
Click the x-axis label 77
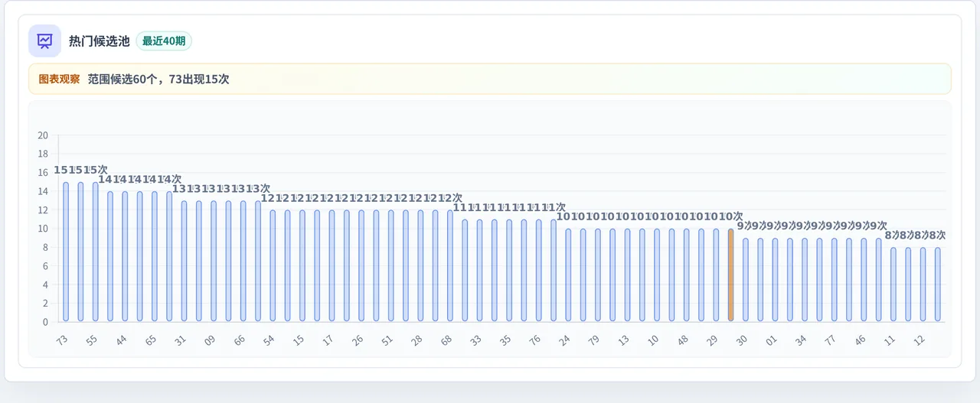point(831,339)
